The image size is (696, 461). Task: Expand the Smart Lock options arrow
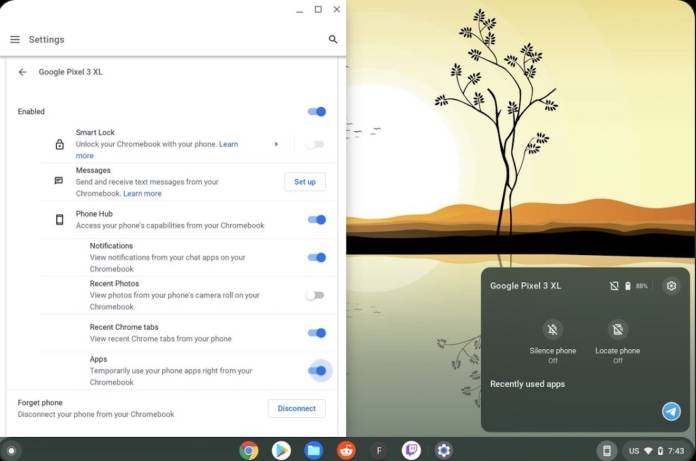[276, 144]
